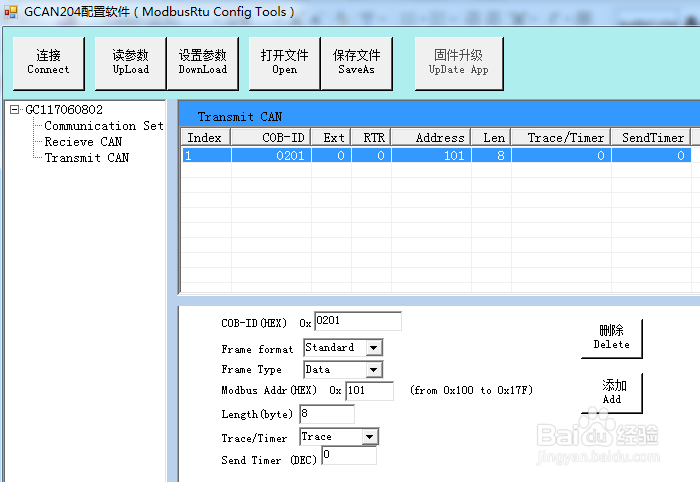The width and height of the screenshot is (700, 482).
Task: Select Standard in Frame format combo
Action: [329, 347]
